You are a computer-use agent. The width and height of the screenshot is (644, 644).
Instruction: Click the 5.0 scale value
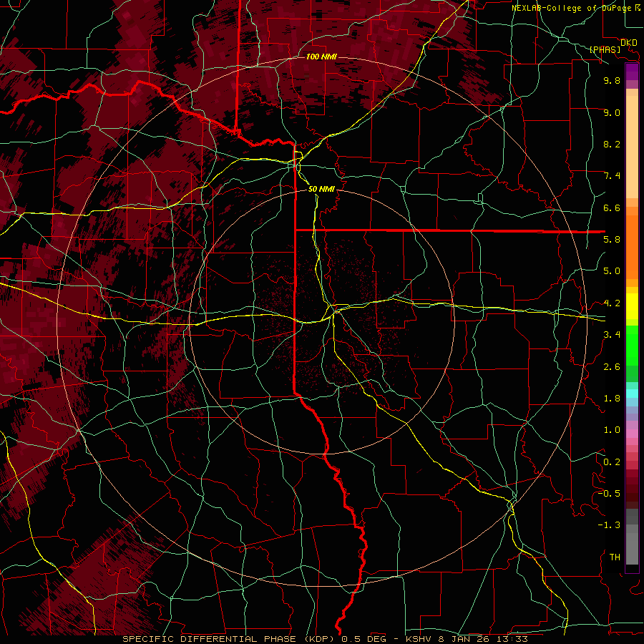click(611, 271)
